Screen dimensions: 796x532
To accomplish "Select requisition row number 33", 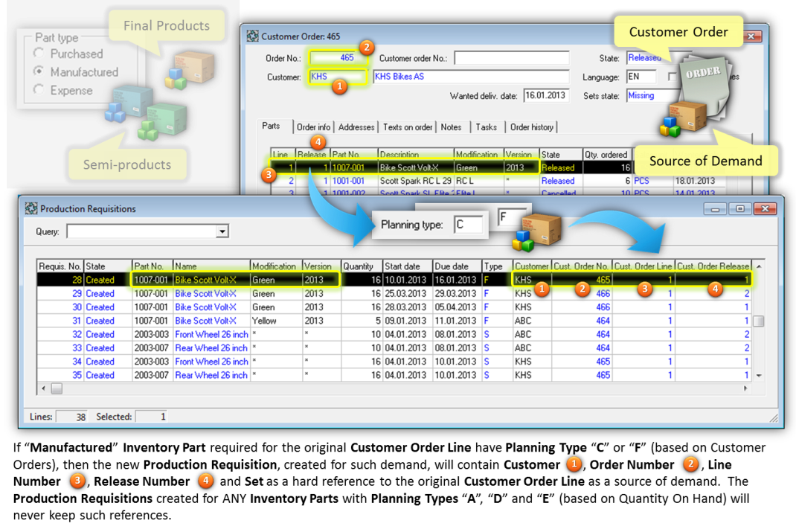I will [x=394, y=348].
